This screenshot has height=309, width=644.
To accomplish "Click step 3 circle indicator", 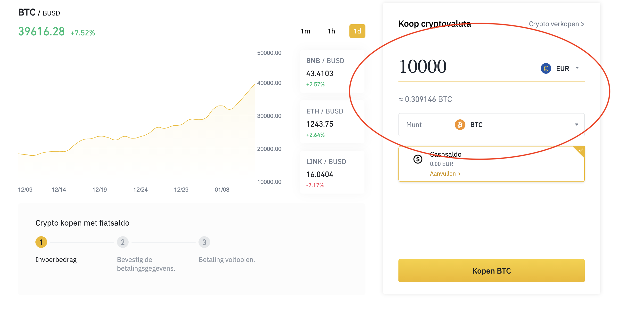I will [204, 242].
